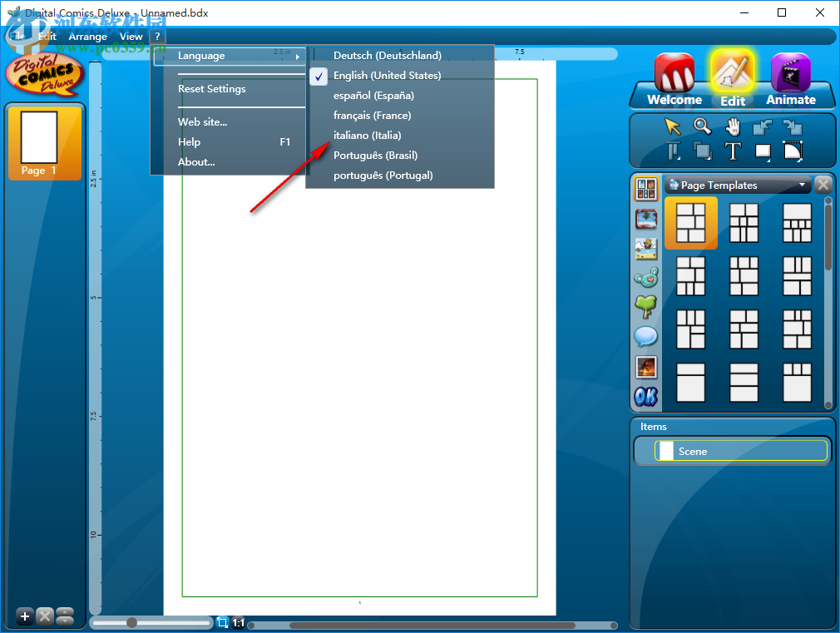Click the purple clapperboard Animate icon
840x633 pixels.
(790, 72)
